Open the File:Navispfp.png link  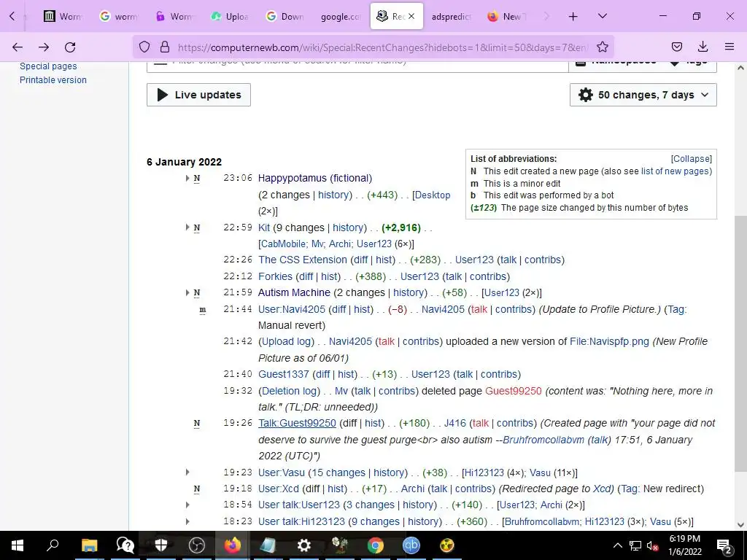(x=609, y=341)
